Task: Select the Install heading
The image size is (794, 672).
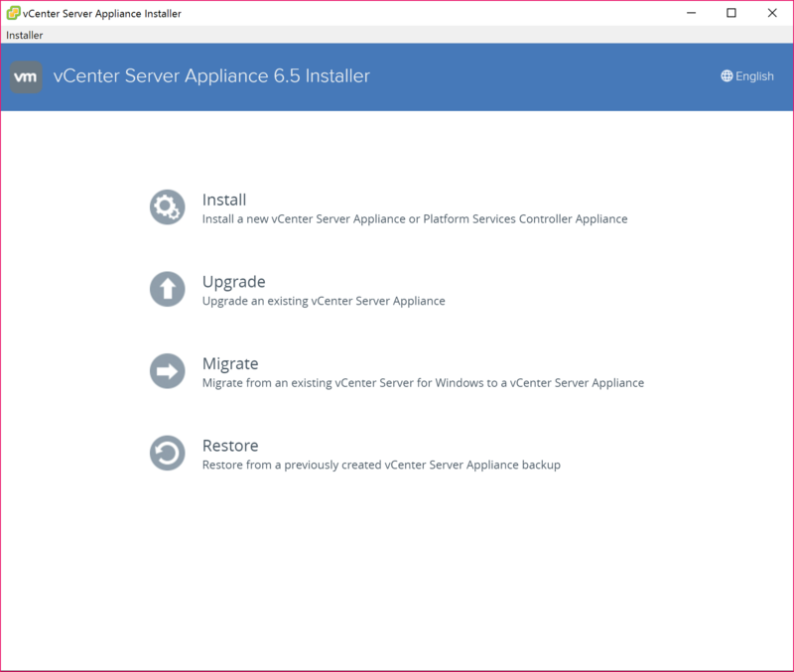Action: pos(224,201)
